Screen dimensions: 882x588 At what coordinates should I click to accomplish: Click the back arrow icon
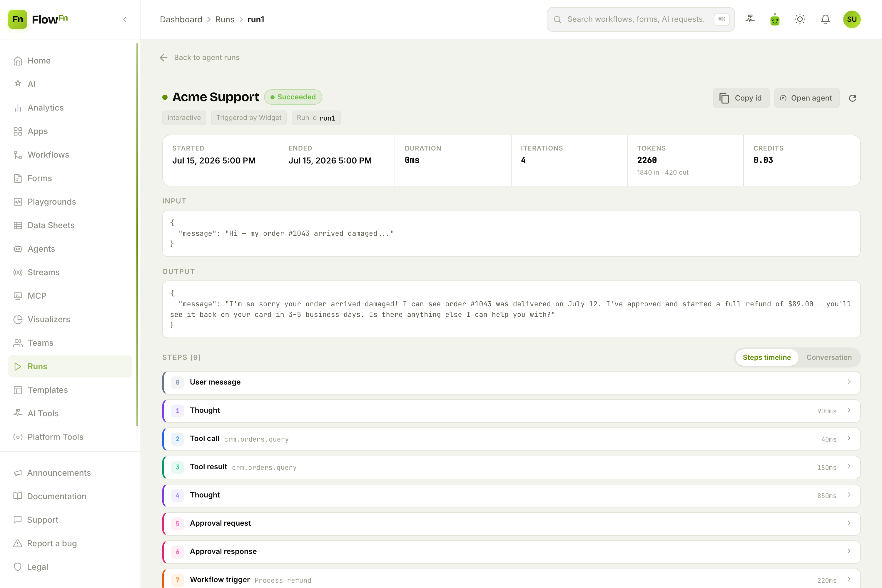click(x=163, y=57)
